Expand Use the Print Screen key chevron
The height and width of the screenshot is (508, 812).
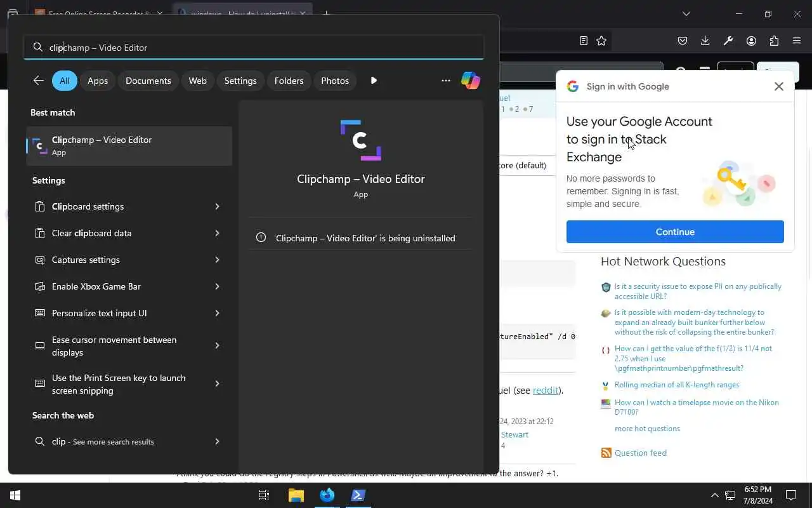[x=217, y=384]
